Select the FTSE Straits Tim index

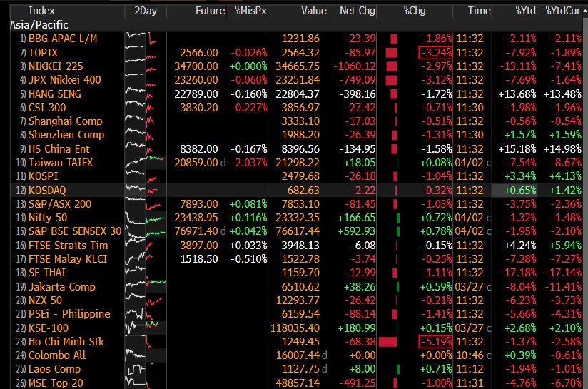pos(69,246)
